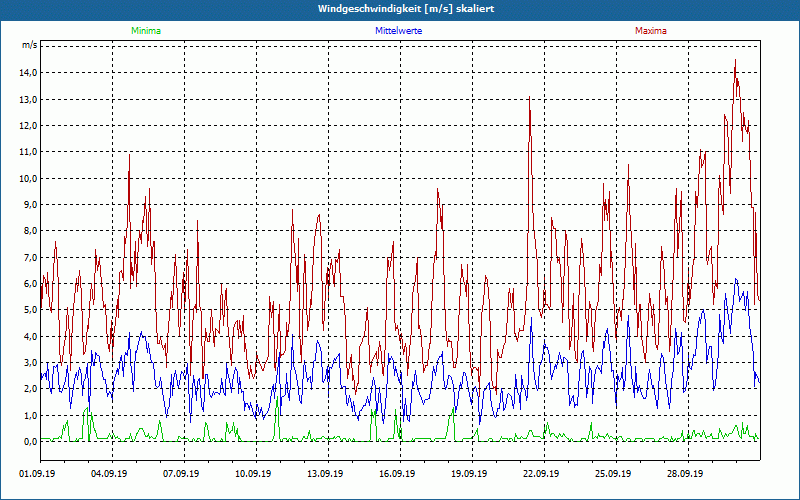Click the date label '07.09.19'
The image size is (800, 500).
[181, 473]
